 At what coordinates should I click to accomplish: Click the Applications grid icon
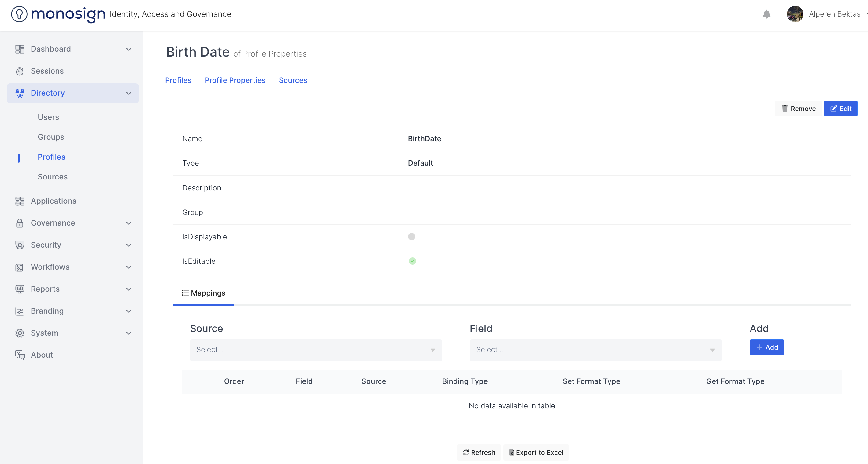20,201
